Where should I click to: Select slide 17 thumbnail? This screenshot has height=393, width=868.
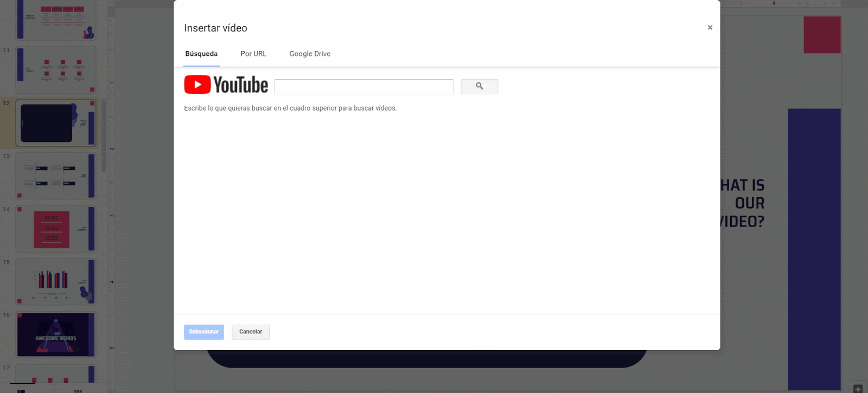[56, 374]
